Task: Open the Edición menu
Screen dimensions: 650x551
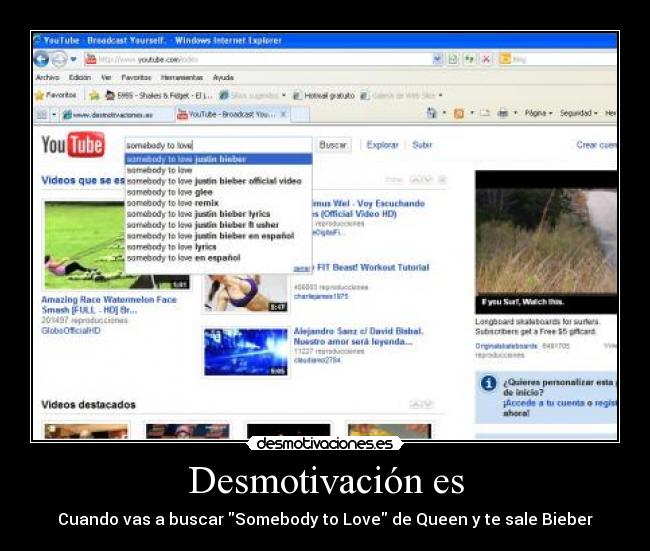Action: (80, 78)
